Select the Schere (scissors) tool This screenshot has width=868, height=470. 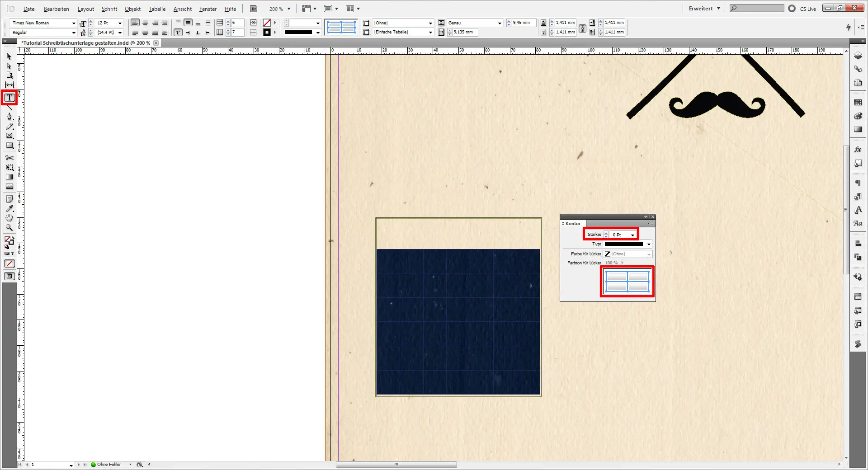coord(9,158)
